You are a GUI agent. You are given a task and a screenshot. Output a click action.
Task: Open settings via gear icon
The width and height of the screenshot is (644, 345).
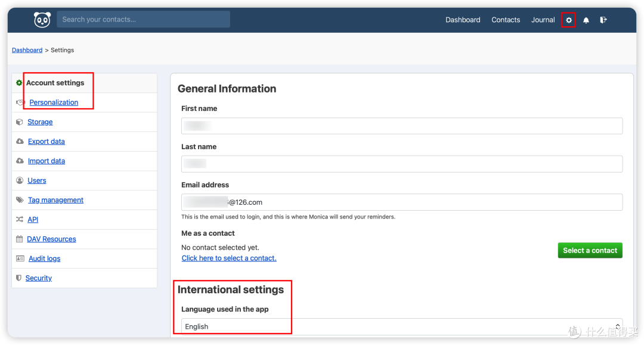[x=568, y=20]
